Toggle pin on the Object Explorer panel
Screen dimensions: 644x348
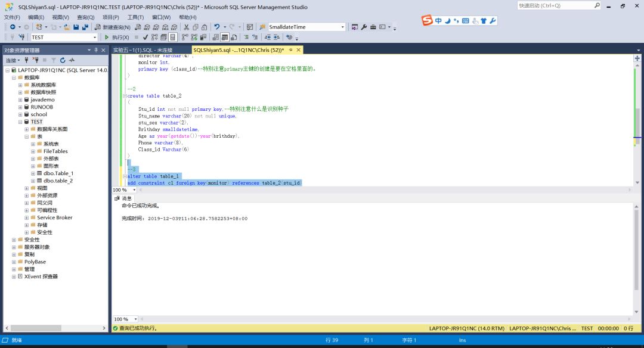coord(95,50)
